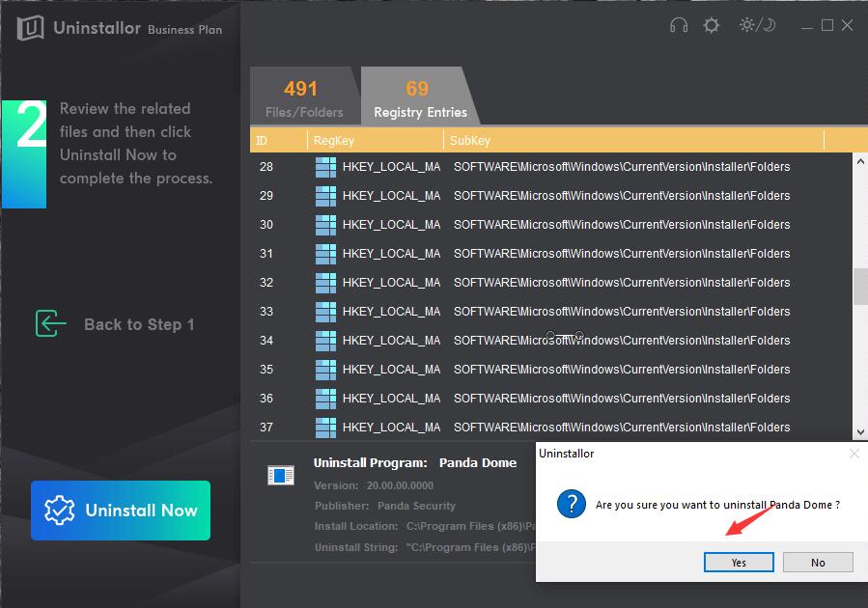Click registry icon in row 29
Image resolution: width=868 pixels, height=608 pixels.
pos(325,196)
